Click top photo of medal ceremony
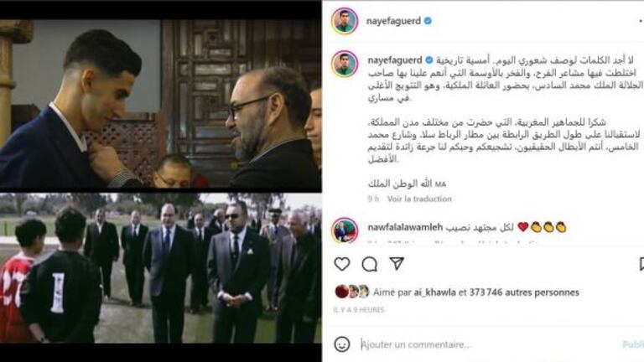 click(x=161, y=104)
